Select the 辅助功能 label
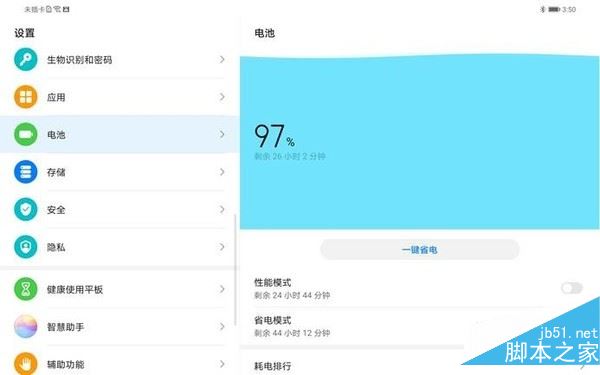 coord(65,364)
